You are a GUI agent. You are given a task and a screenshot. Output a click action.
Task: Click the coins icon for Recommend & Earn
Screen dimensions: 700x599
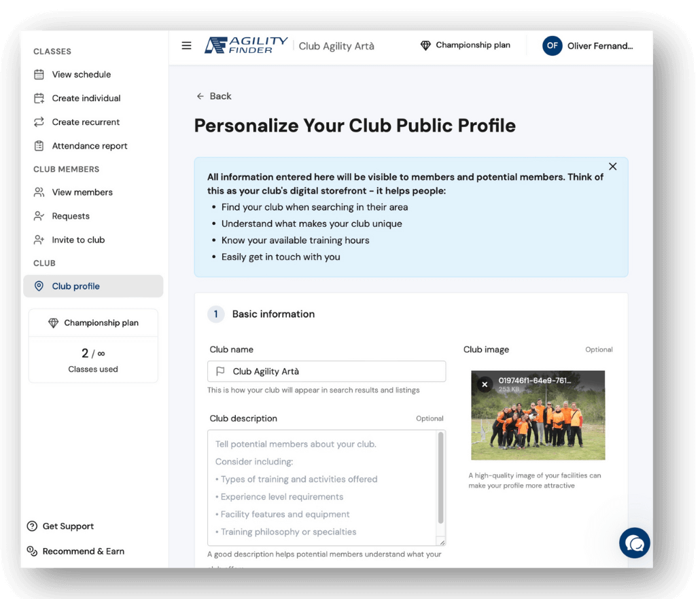click(32, 551)
